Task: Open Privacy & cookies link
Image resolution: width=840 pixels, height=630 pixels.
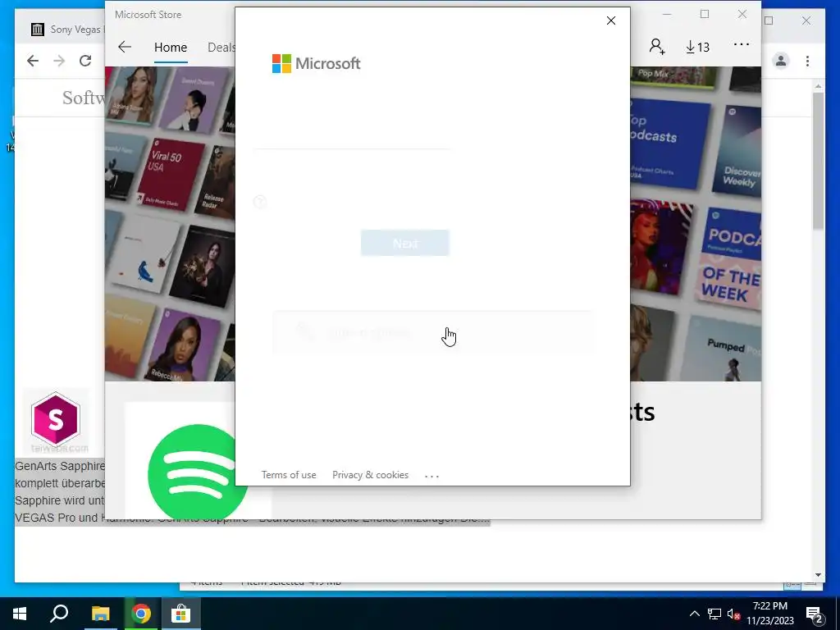Action: click(370, 475)
